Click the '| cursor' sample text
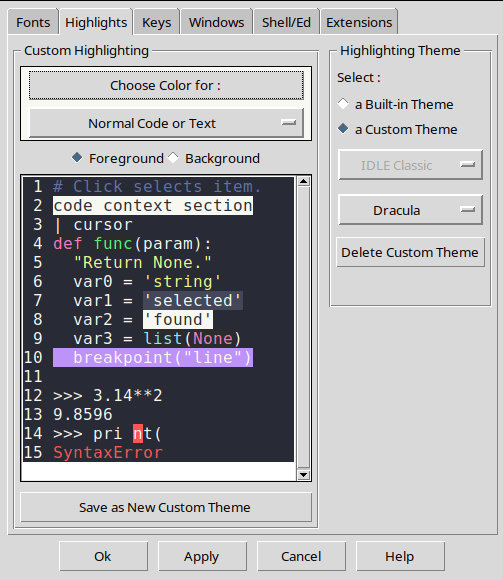Screen dimensions: 503x580 tap(93, 225)
